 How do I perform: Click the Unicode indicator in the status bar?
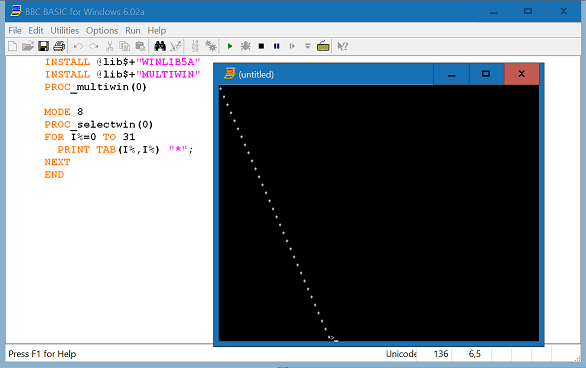tap(401, 354)
